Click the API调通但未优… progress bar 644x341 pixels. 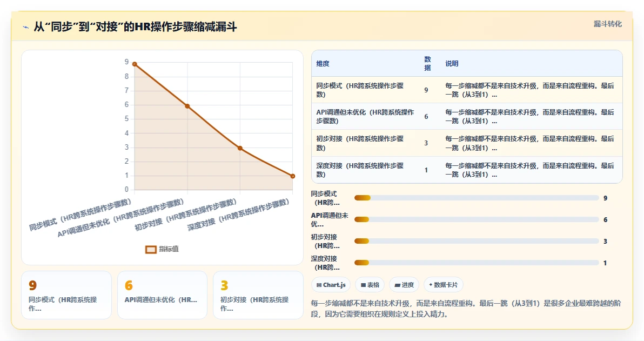(477, 219)
